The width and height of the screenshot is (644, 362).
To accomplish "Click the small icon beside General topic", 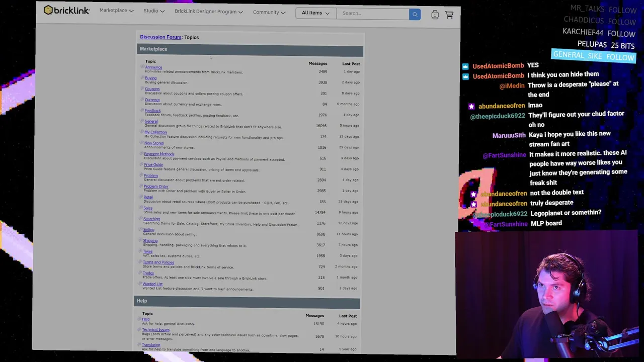I will (x=142, y=121).
